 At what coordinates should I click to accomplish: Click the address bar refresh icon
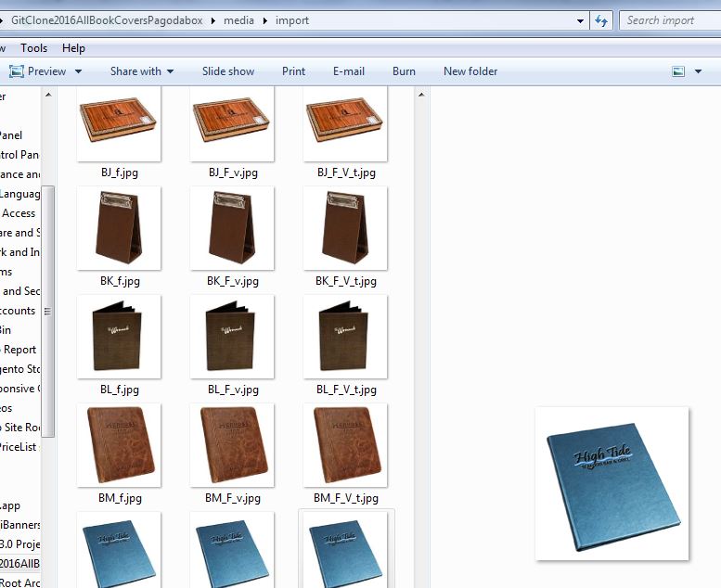[x=601, y=20]
